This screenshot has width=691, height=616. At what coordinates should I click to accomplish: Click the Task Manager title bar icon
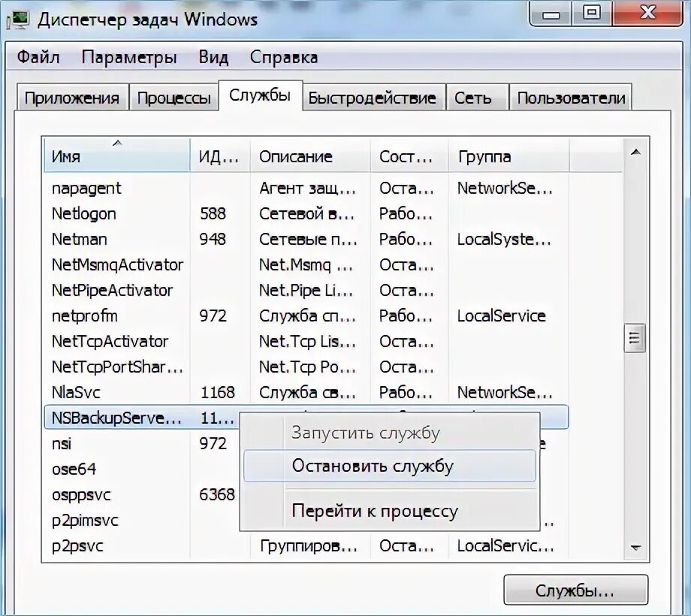tap(18, 20)
